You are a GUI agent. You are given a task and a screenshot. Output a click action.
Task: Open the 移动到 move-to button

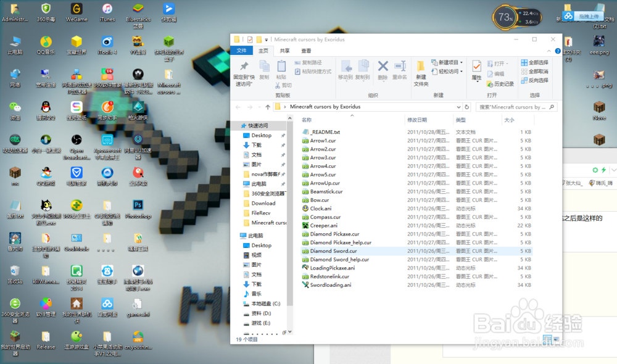[346, 70]
